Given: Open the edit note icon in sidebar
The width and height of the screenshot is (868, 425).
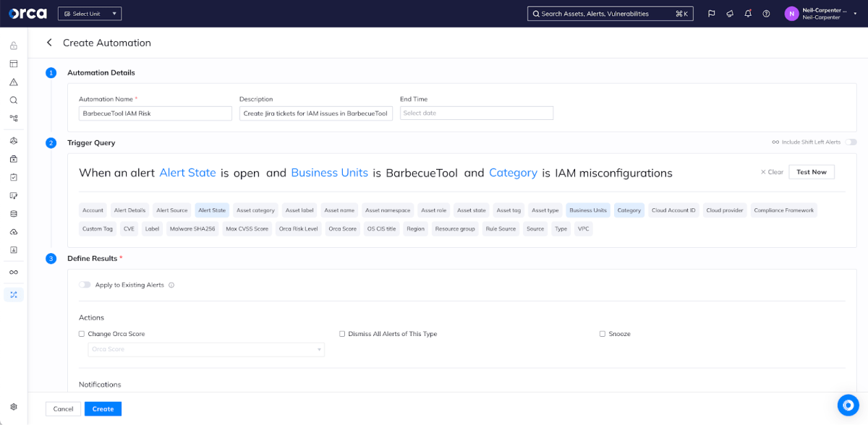Looking at the screenshot, I should (x=14, y=195).
